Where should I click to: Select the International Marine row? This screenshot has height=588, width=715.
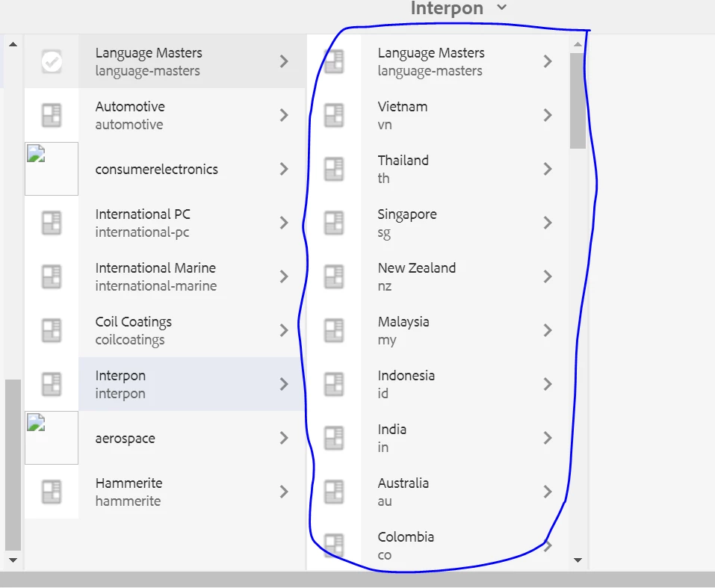(x=164, y=276)
